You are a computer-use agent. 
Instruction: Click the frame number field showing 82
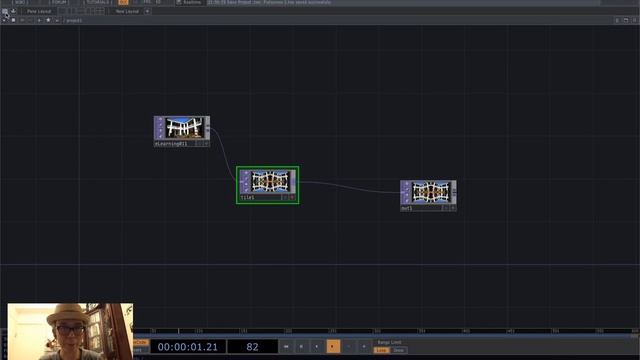252,347
